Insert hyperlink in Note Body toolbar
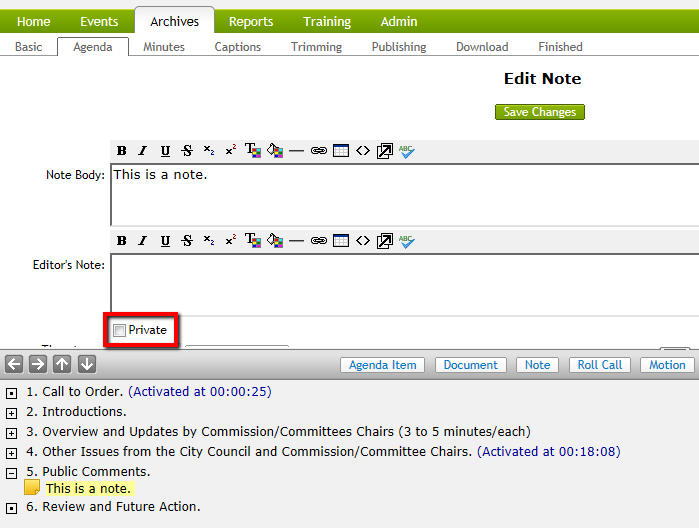The width and height of the screenshot is (699, 528). [319, 151]
